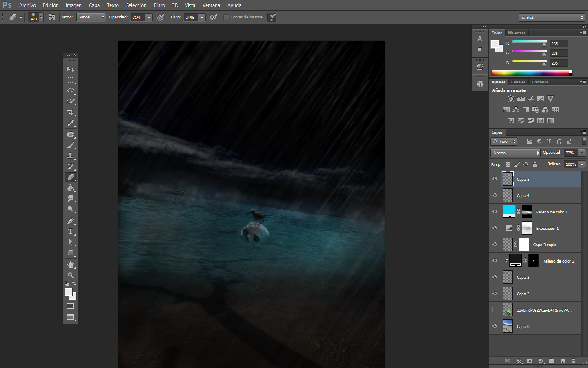The image size is (588, 368).
Task: Select the Hand tool
Action: click(71, 265)
